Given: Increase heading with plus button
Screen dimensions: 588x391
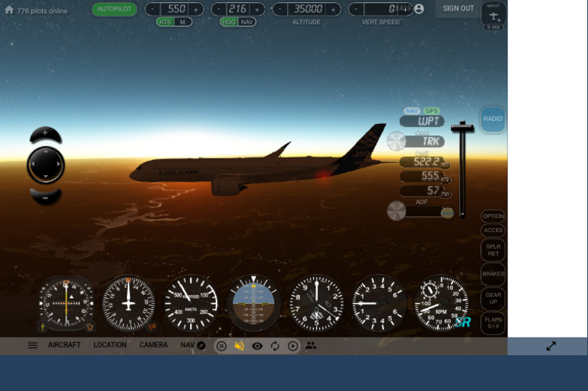Looking at the screenshot, I should 257,9.
